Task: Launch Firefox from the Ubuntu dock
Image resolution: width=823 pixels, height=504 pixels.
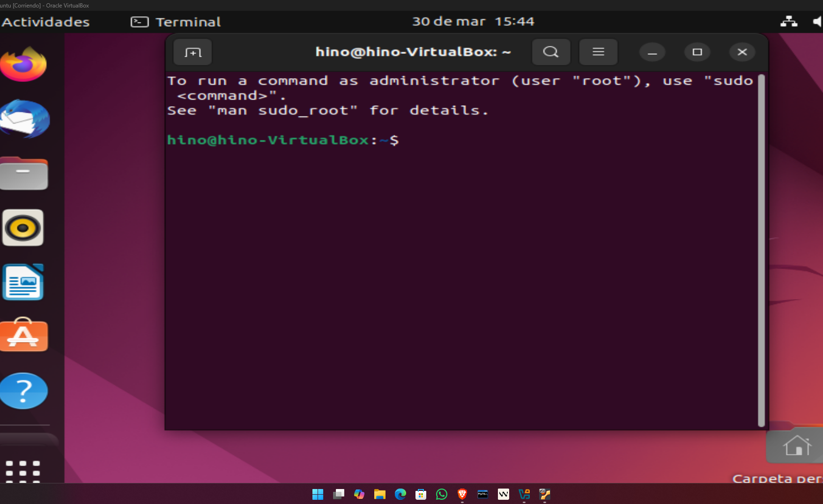Action: [23, 65]
